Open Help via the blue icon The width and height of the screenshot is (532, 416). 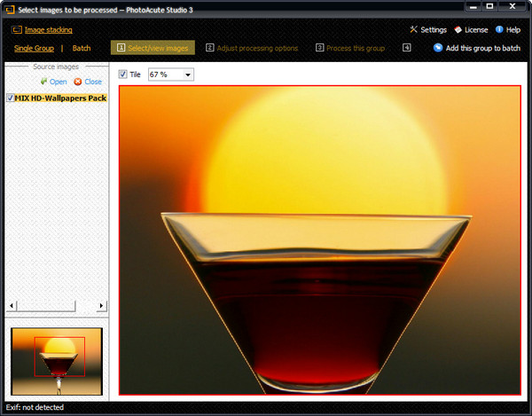[499, 30]
